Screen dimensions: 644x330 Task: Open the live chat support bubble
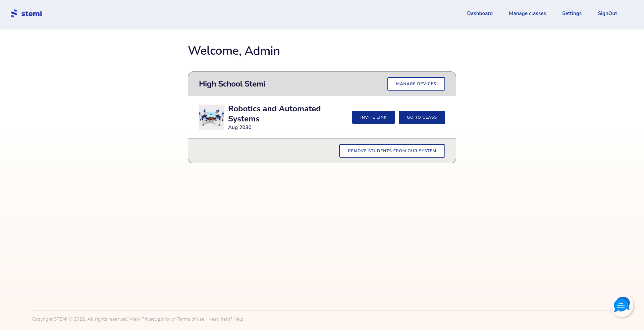(622, 306)
